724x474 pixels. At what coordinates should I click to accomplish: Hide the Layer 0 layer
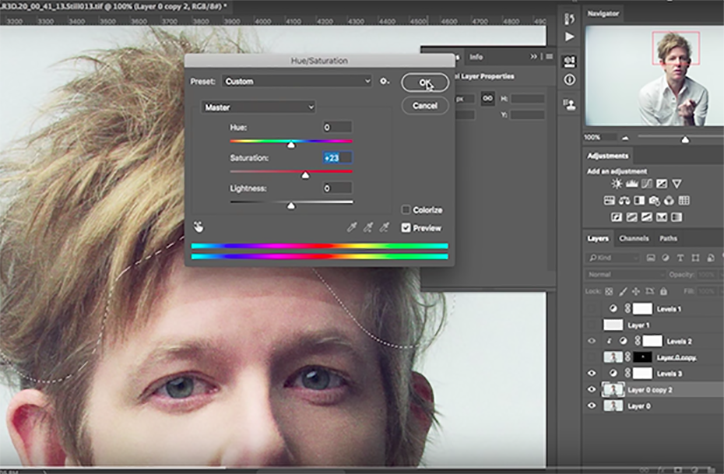point(591,406)
